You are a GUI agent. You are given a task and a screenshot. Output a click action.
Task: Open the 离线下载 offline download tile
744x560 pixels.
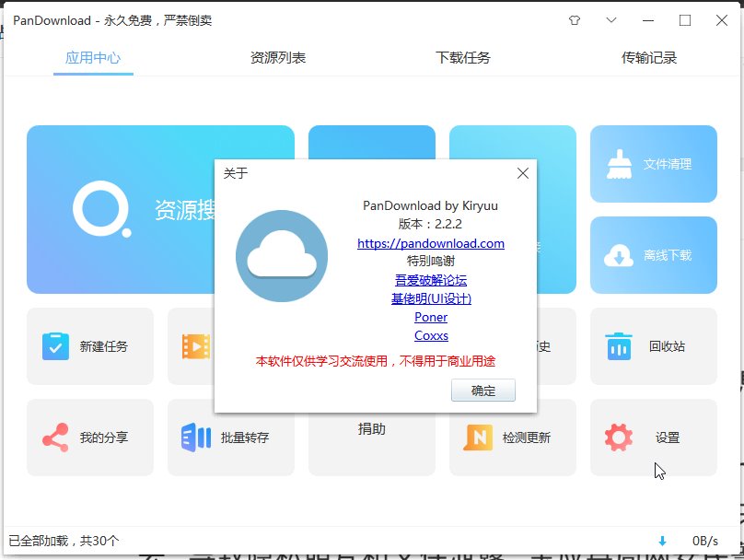pos(653,255)
